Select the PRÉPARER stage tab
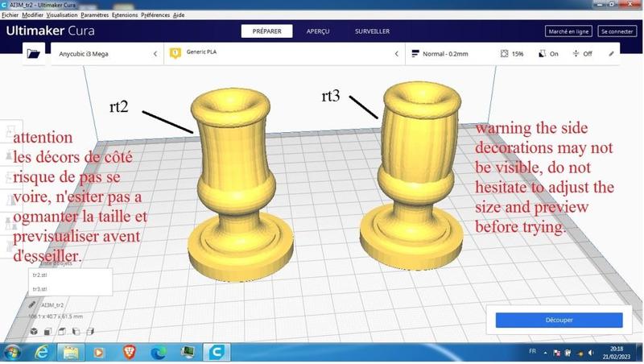 click(x=267, y=31)
